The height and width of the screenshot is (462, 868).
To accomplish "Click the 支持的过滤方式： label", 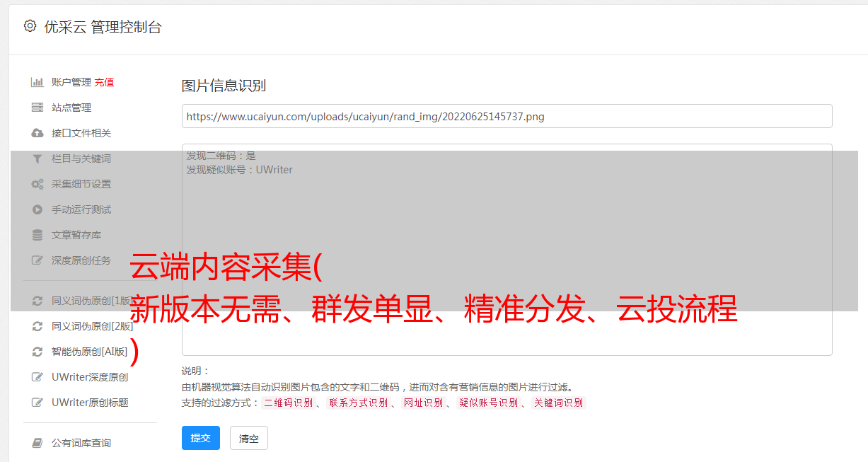I will (x=220, y=403).
